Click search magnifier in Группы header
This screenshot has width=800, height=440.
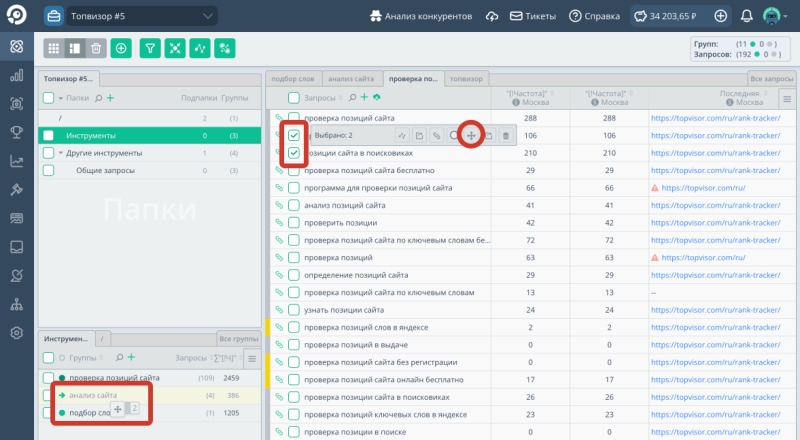pyautogui.click(x=118, y=357)
